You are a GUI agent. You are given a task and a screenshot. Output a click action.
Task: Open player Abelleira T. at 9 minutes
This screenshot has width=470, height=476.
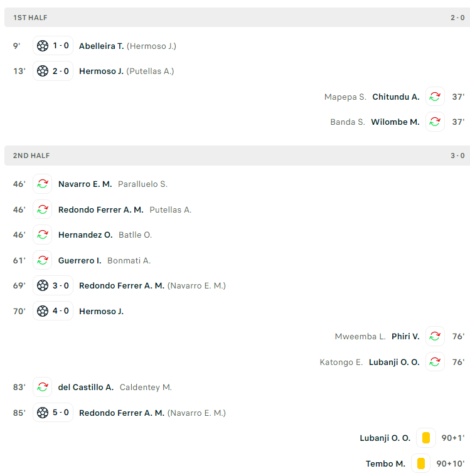click(101, 46)
